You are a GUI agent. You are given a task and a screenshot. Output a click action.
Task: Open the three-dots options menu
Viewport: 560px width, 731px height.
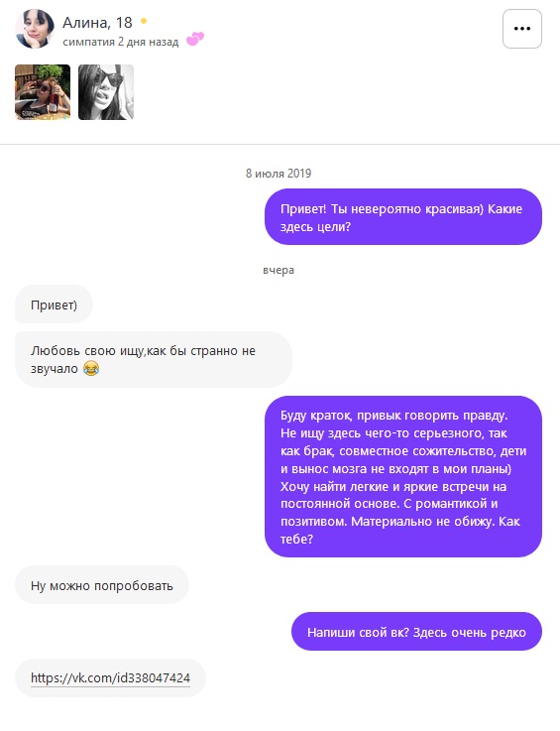point(521,29)
